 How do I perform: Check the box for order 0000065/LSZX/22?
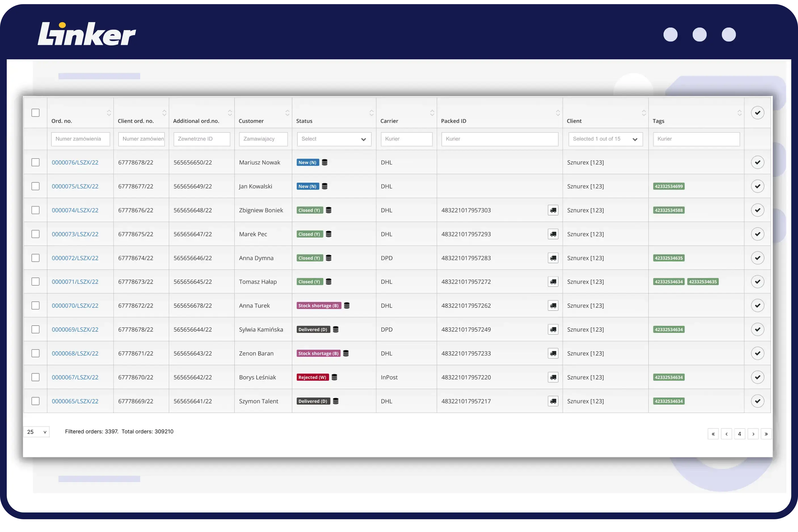(x=35, y=401)
